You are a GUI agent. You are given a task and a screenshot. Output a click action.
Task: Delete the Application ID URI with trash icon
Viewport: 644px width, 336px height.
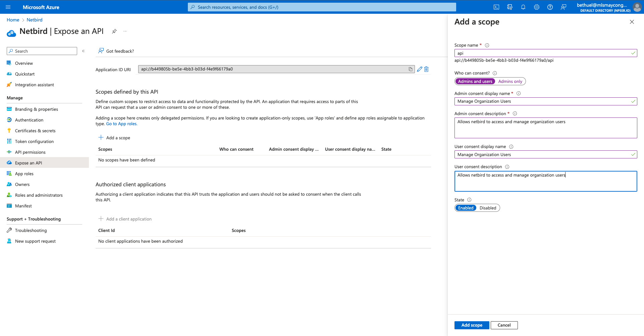pos(426,69)
